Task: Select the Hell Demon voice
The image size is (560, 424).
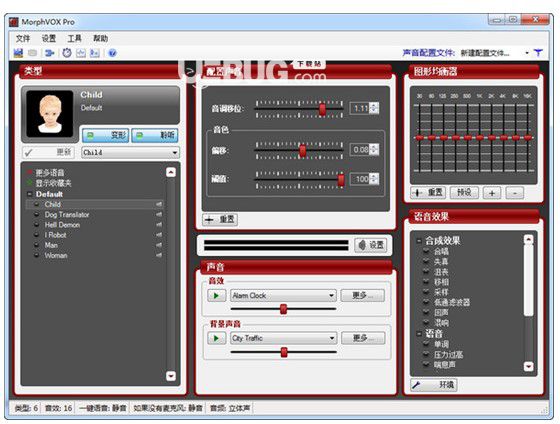Action: tap(62, 225)
